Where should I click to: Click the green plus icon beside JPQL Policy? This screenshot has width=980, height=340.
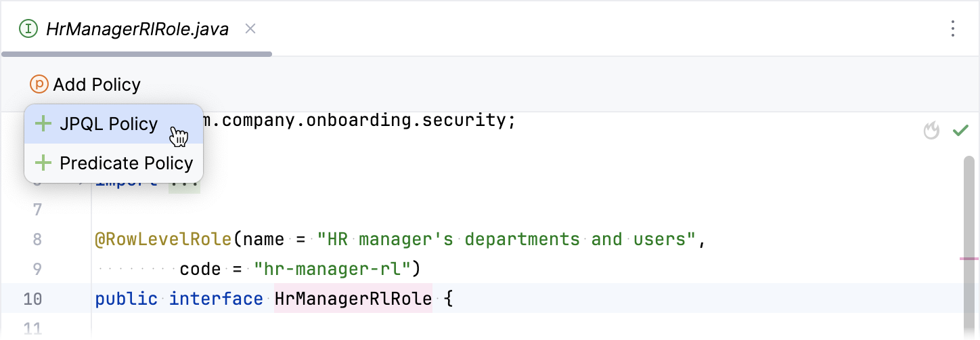tap(43, 124)
